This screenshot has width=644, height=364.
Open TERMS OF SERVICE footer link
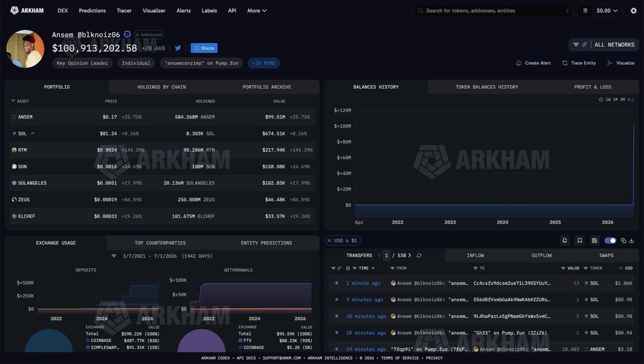pyautogui.click(x=400, y=358)
